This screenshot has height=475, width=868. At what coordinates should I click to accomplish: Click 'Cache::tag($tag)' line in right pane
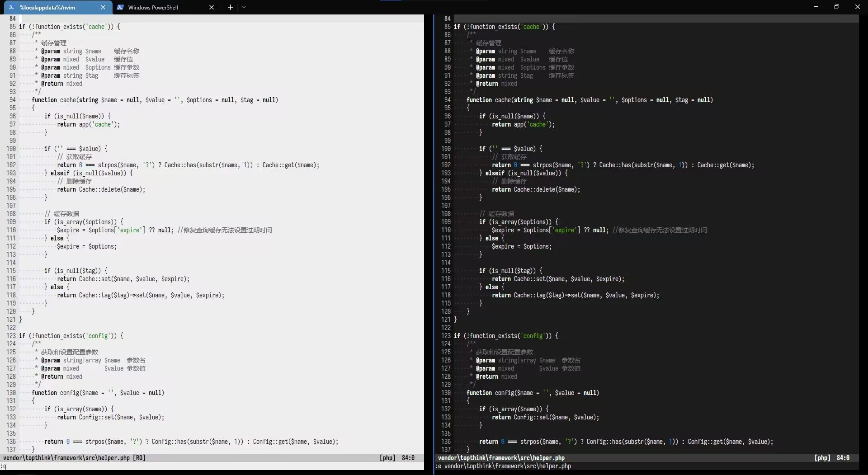[x=576, y=295]
